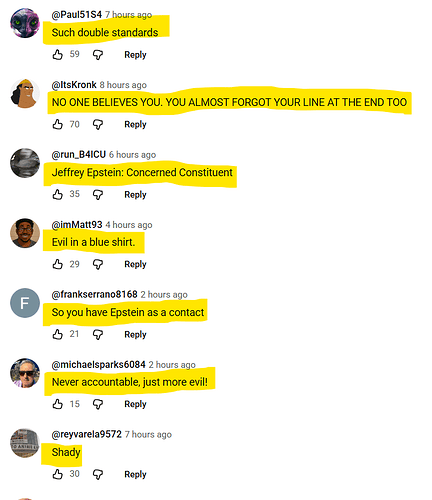Thumbs up the @ItsKronk comment
The image size is (432, 500).
(x=58, y=124)
